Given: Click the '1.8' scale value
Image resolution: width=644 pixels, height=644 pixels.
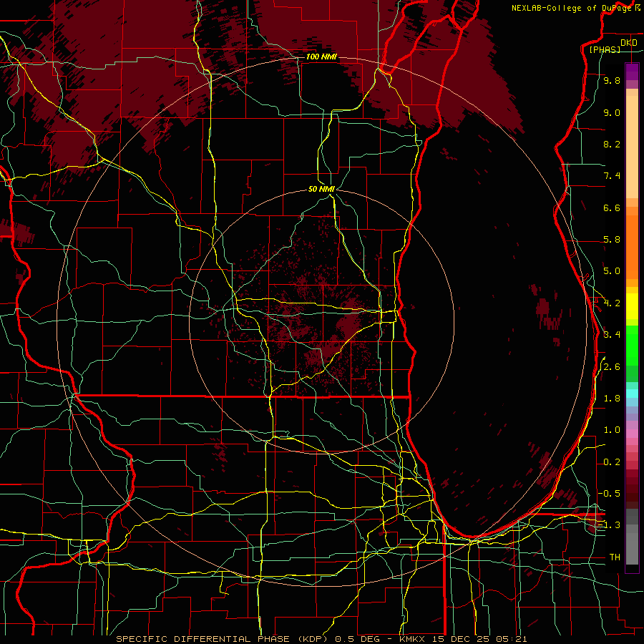Looking at the screenshot, I should (x=612, y=399).
